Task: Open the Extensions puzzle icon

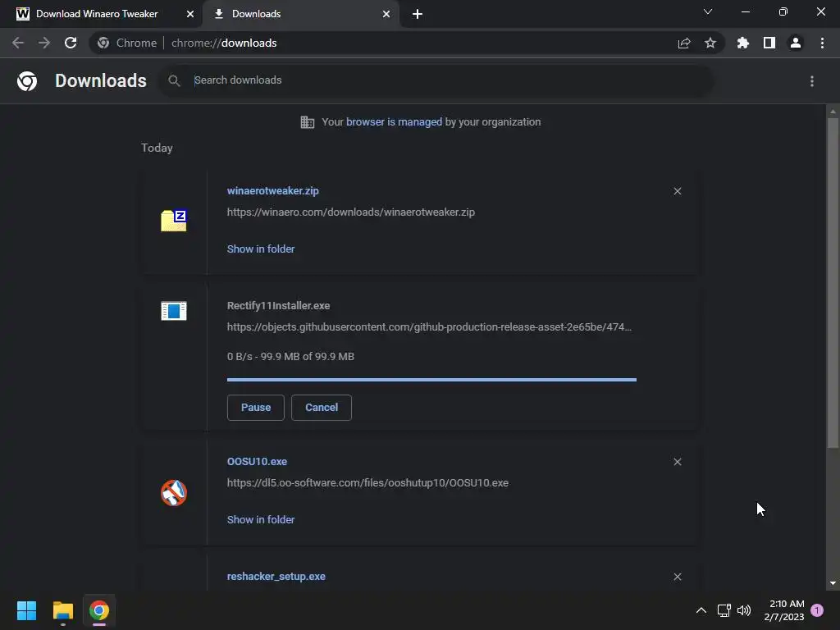Action: (x=743, y=43)
